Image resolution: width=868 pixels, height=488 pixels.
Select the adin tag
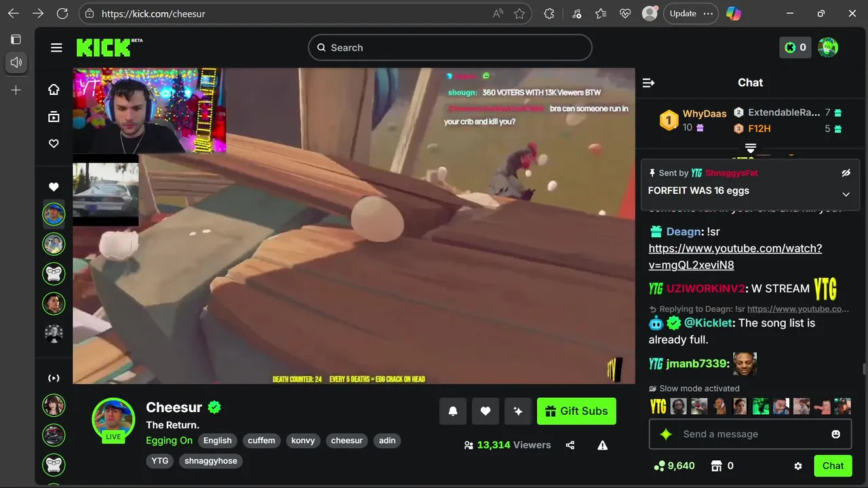(x=387, y=441)
